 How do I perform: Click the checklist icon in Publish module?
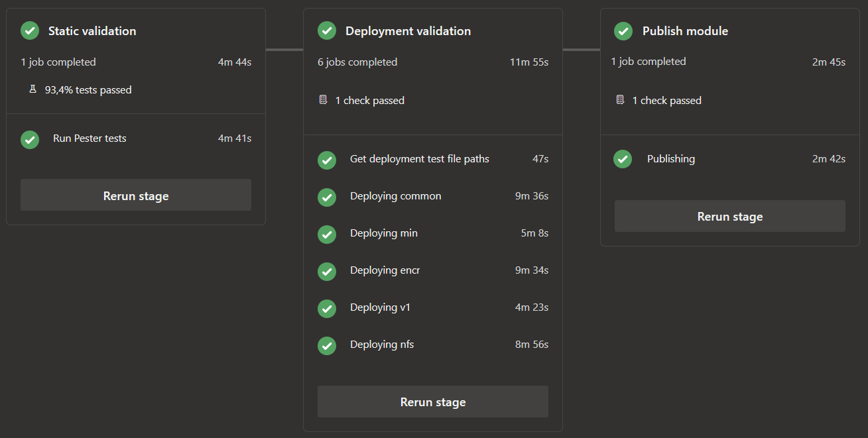click(x=621, y=100)
